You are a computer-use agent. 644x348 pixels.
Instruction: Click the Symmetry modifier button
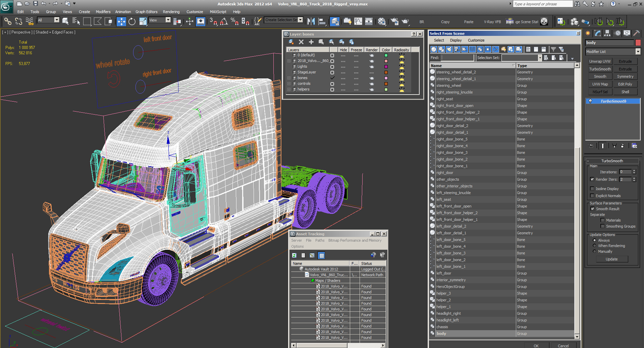[625, 77]
